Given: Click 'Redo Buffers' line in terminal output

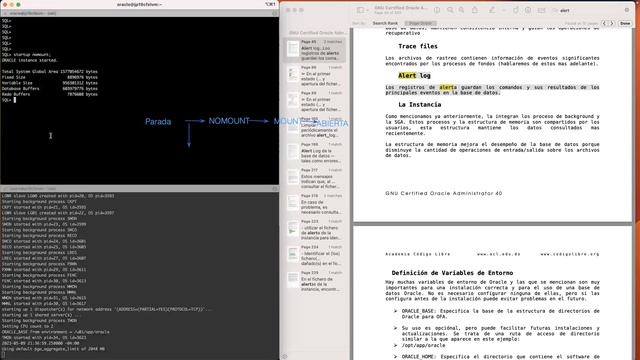Looking at the screenshot, I should (x=50, y=94).
